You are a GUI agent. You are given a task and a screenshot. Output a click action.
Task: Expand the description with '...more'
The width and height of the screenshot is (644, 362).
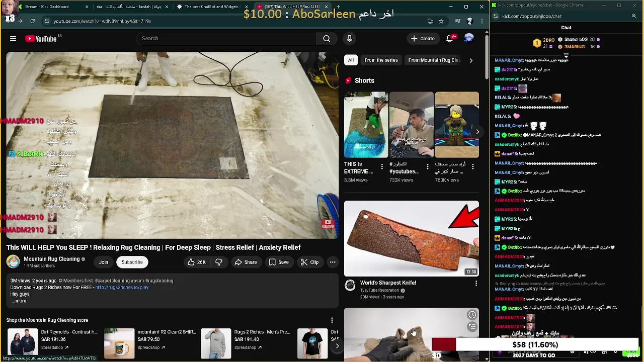[x=19, y=301]
